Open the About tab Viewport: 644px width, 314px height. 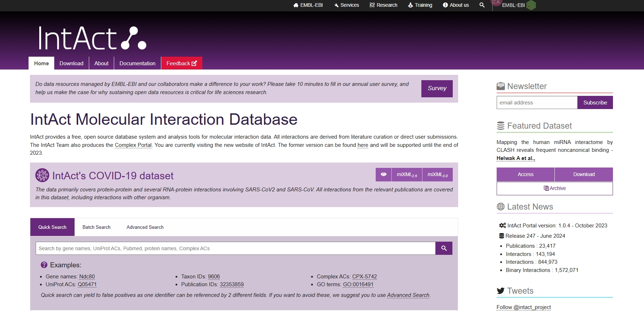101,63
